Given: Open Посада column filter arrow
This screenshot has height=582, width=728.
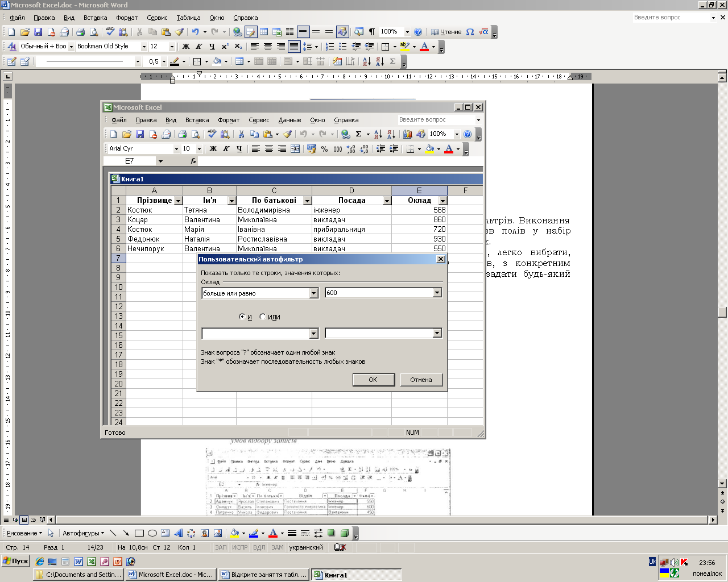Looking at the screenshot, I should point(387,201).
